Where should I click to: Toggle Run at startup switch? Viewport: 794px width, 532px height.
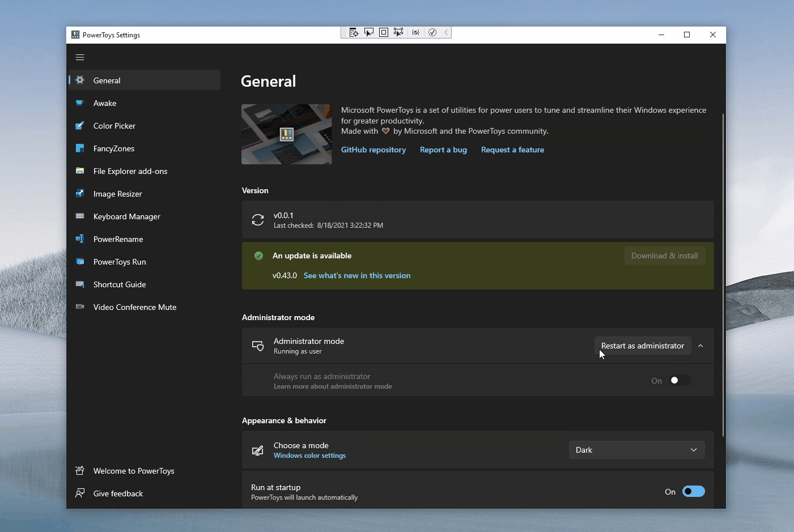(693, 491)
